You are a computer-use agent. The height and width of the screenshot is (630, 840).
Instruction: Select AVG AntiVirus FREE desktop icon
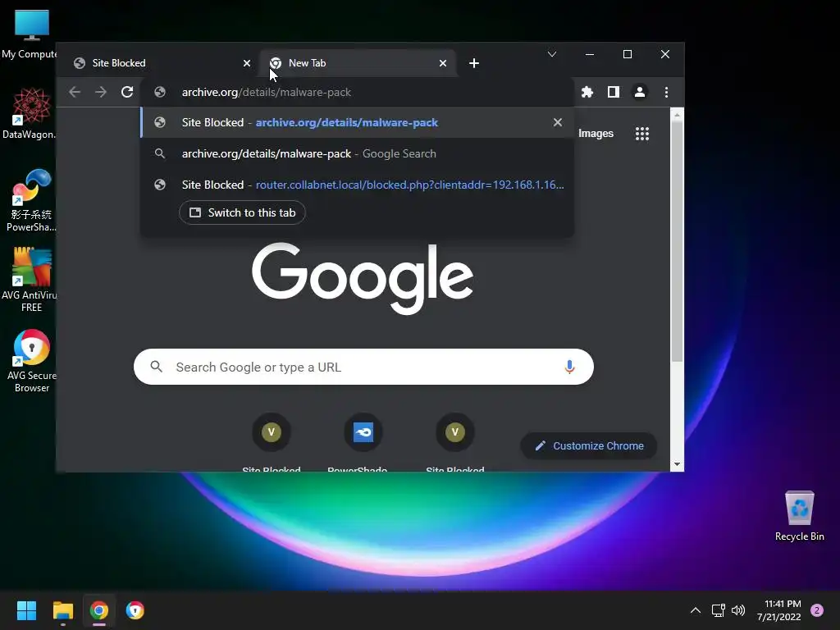pos(31,280)
